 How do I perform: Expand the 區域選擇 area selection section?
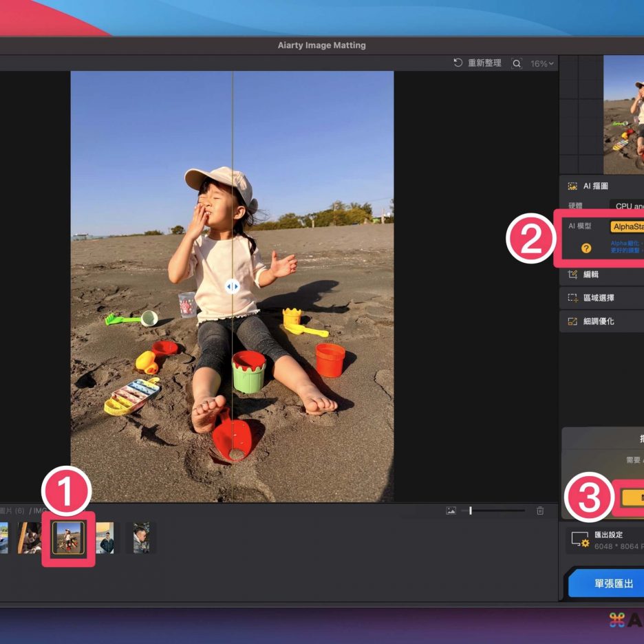pyautogui.click(x=598, y=298)
